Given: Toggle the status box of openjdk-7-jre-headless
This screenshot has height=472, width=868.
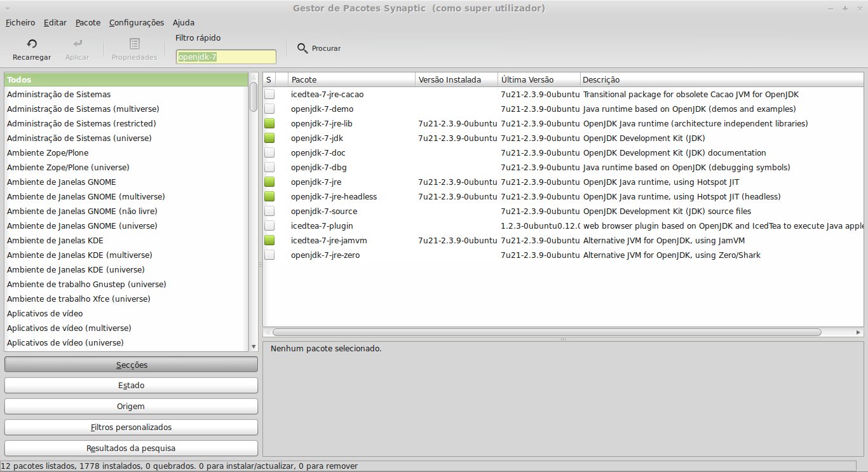Looking at the screenshot, I should (269, 196).
